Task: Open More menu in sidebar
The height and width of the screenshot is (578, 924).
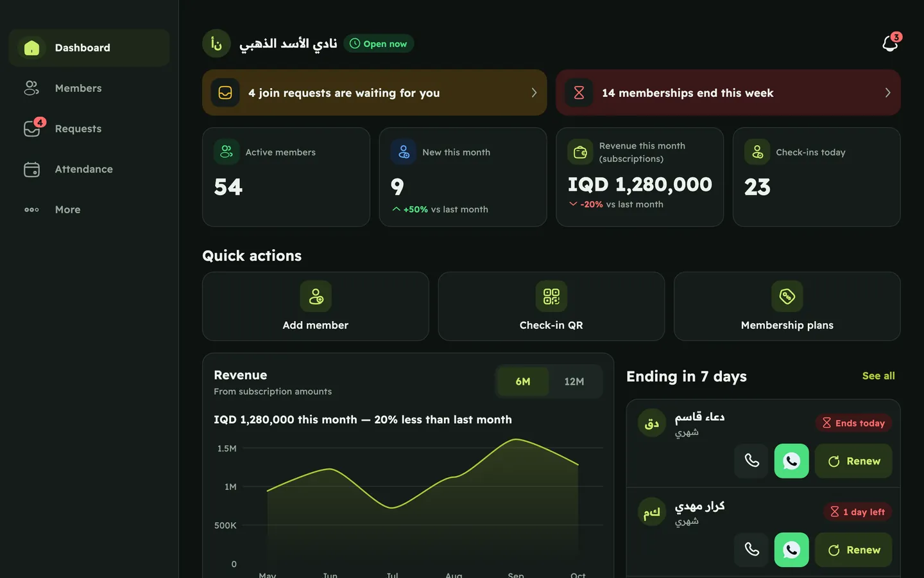Action: click(x=89, y=209)
